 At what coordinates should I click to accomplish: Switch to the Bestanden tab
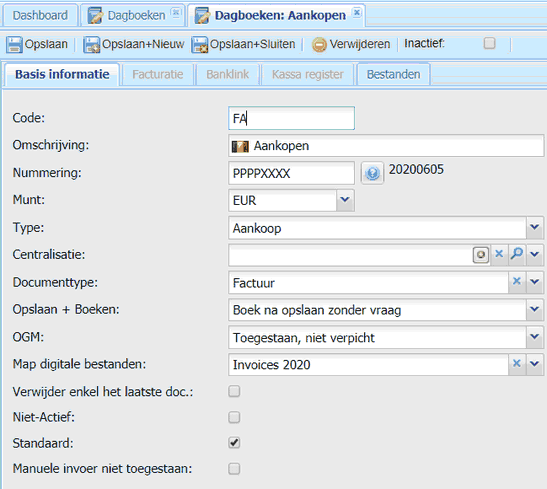tap(393, 74)
